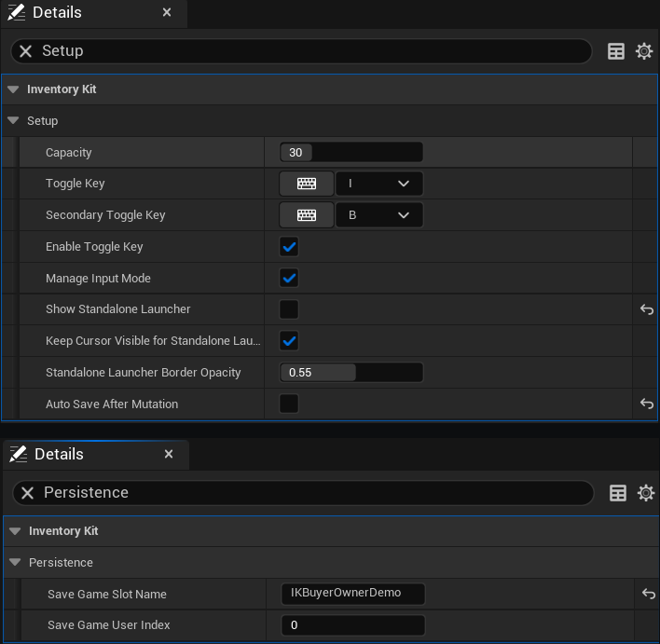Select the Manage Input Mode label
The image size is (660, 644).
[98, 279]
